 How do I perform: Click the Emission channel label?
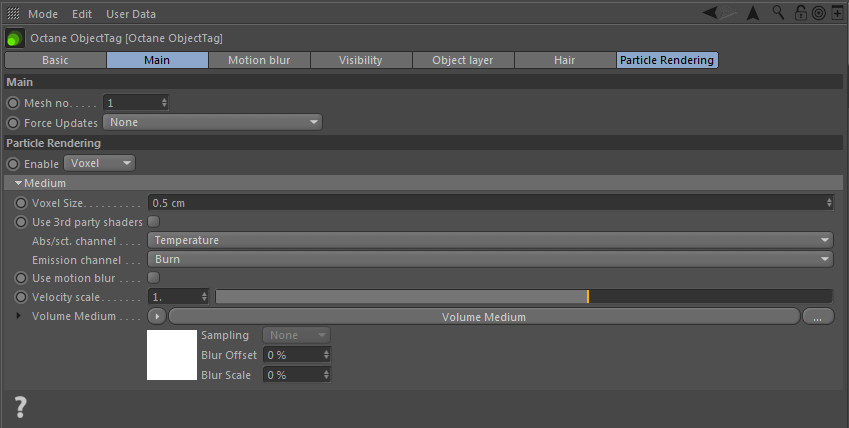[x=76, y=261]
